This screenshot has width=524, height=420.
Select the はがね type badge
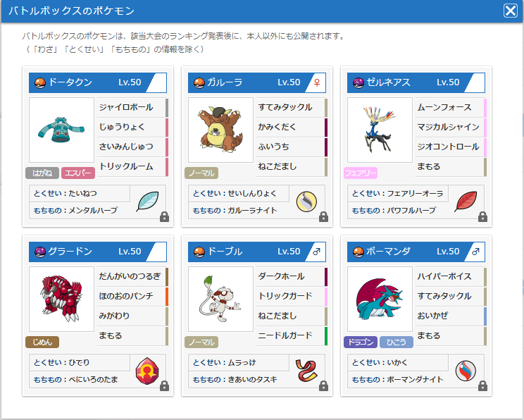pos(42,173)
